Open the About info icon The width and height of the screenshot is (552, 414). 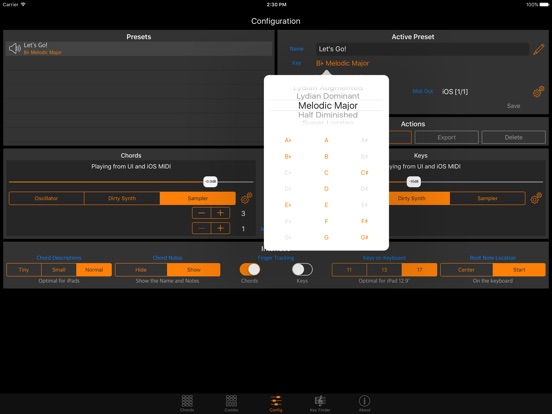click(x=364, y=403)
